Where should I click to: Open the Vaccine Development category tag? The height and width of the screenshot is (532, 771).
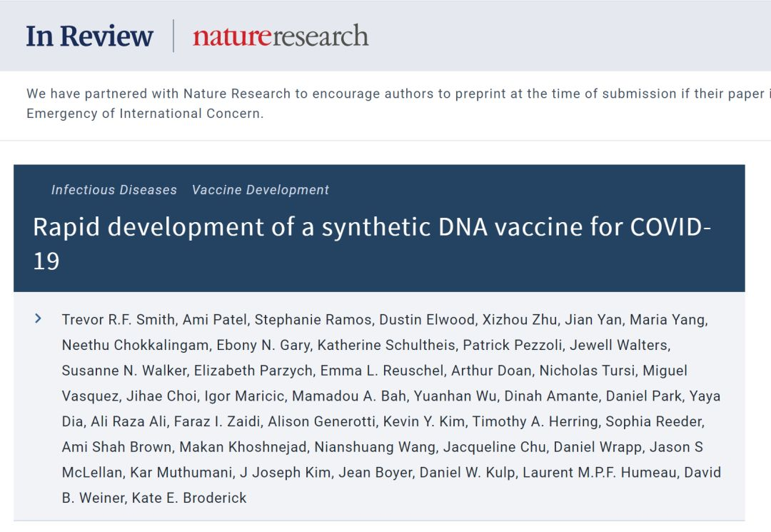click(x=261, y=190)
